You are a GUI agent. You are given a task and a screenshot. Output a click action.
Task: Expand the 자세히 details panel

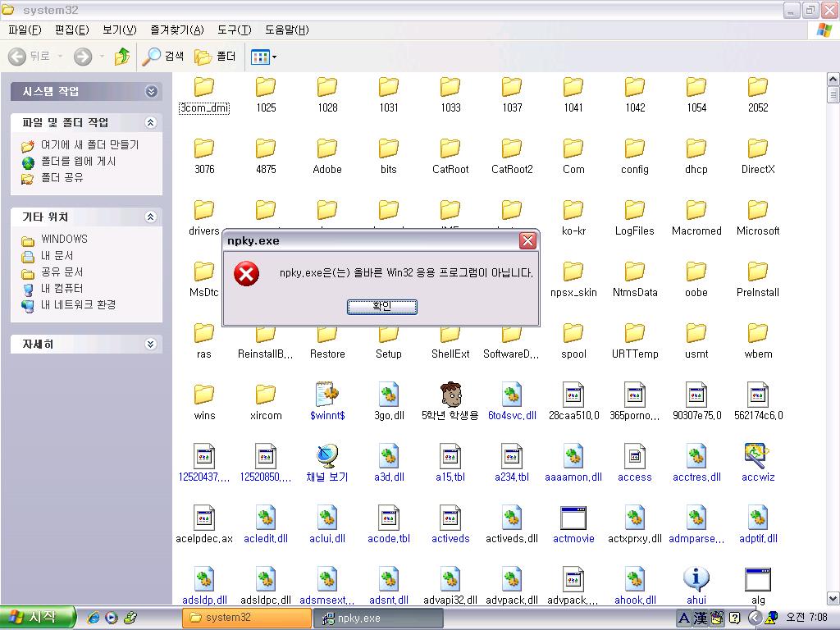(150, 345)
